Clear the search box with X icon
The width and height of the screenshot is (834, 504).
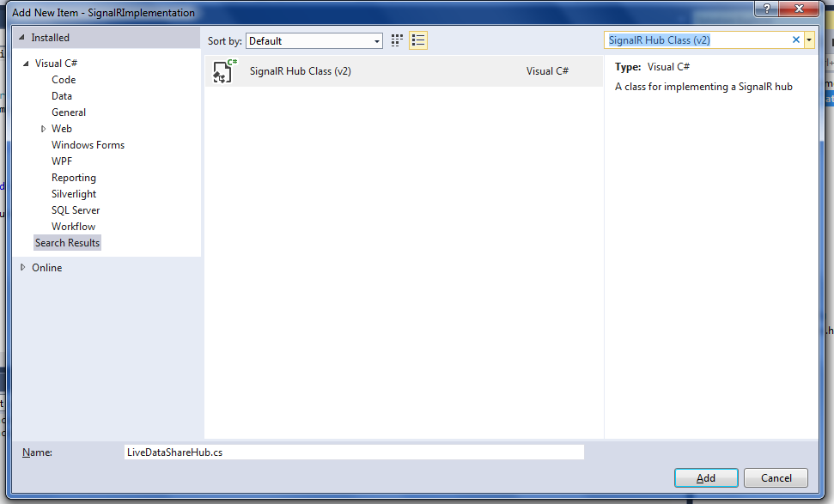click(795, 39)
